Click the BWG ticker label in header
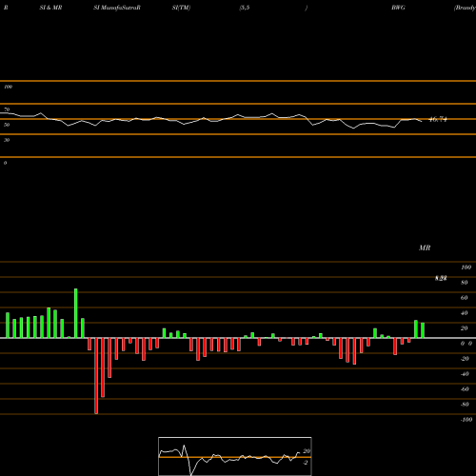 coord(398,8)
